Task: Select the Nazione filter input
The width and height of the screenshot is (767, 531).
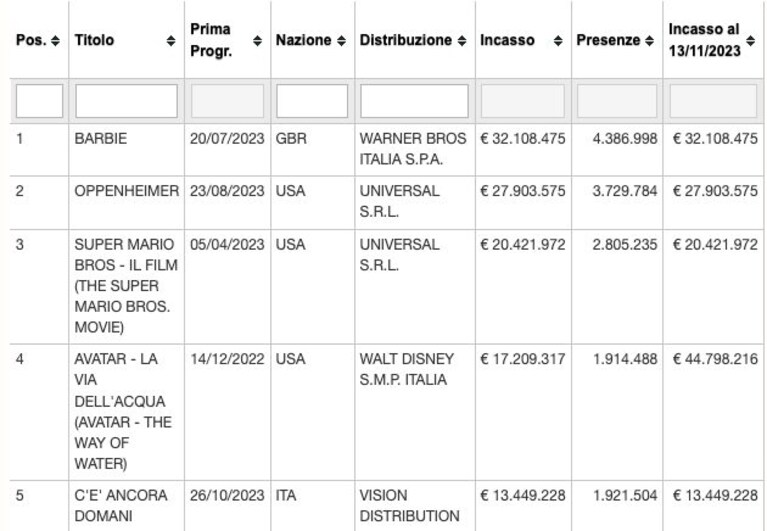Action: click(312, 101)
